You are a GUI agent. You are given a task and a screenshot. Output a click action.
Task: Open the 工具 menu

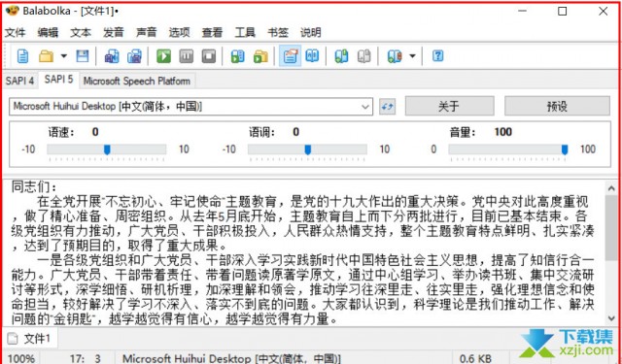pyautogui.click(x=245, y=32)
